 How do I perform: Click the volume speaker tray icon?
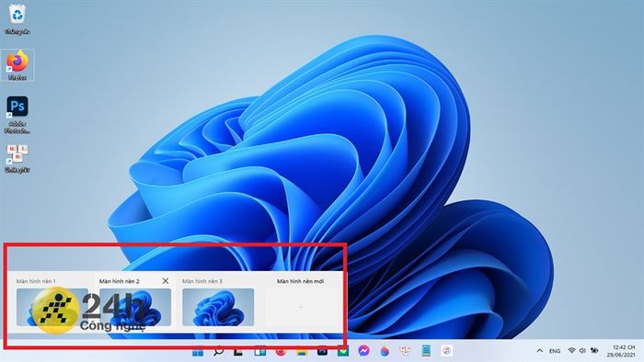coord(582,351)
